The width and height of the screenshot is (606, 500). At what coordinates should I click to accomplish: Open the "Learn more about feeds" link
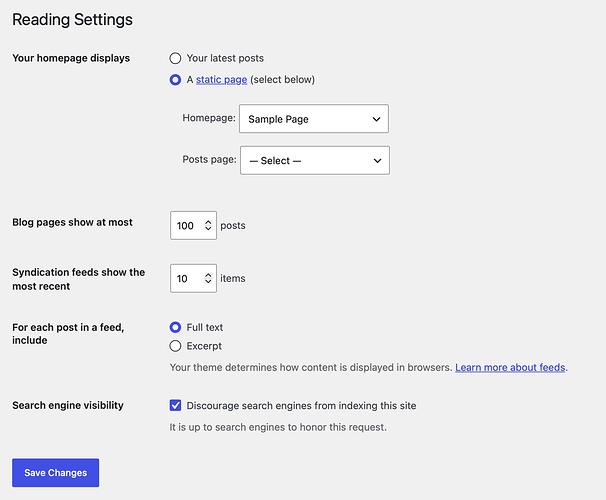point(510,367)
